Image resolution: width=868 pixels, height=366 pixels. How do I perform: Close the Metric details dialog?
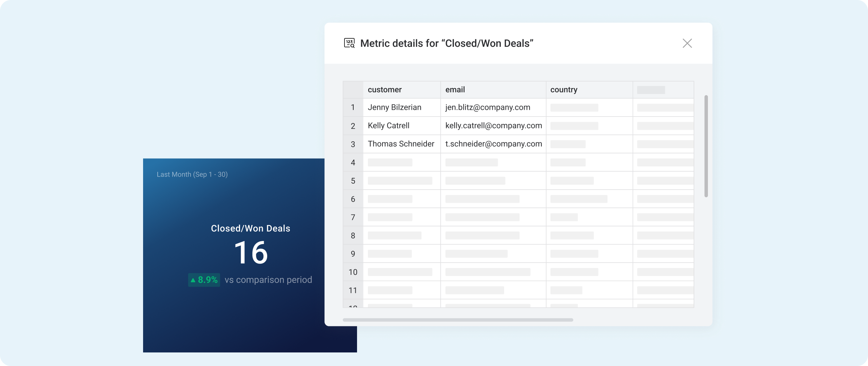(x=687, y=43)
